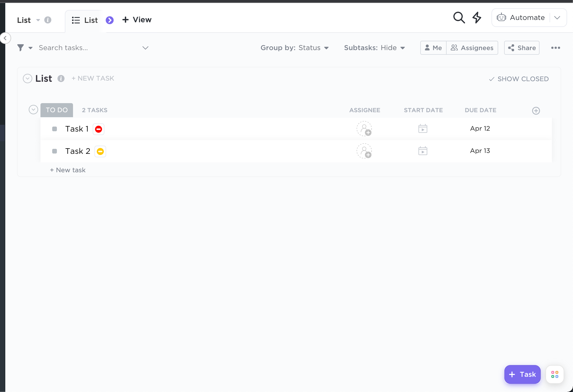The width and height of the screenshot is (573, 392).
Task: Click the info icon beside List breadcrumb
Action: tap(48, 20)
